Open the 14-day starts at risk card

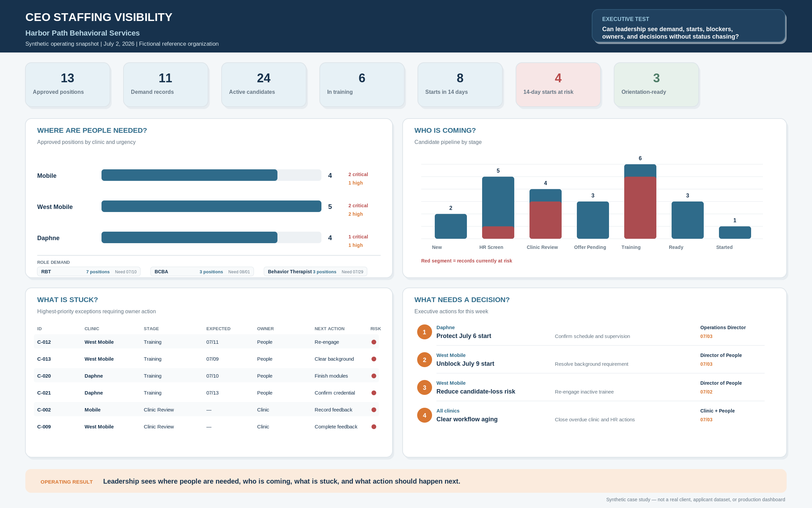pyautogui.click(x=558, y=85)
